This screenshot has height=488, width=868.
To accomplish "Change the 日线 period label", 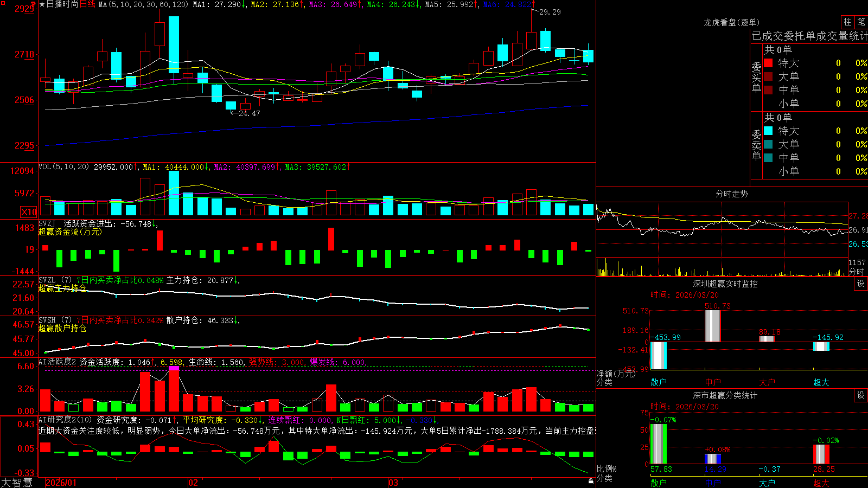I will [87, 4].
